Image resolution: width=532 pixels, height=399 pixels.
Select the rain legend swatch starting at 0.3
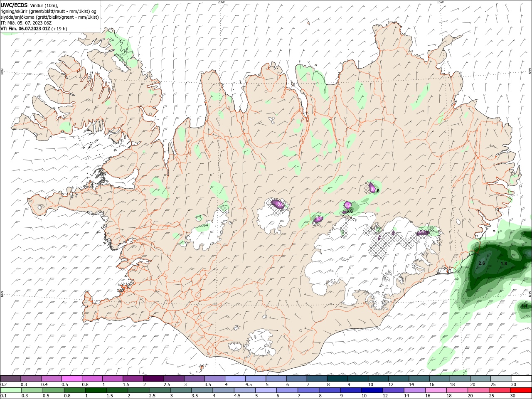tap(32, 390)
